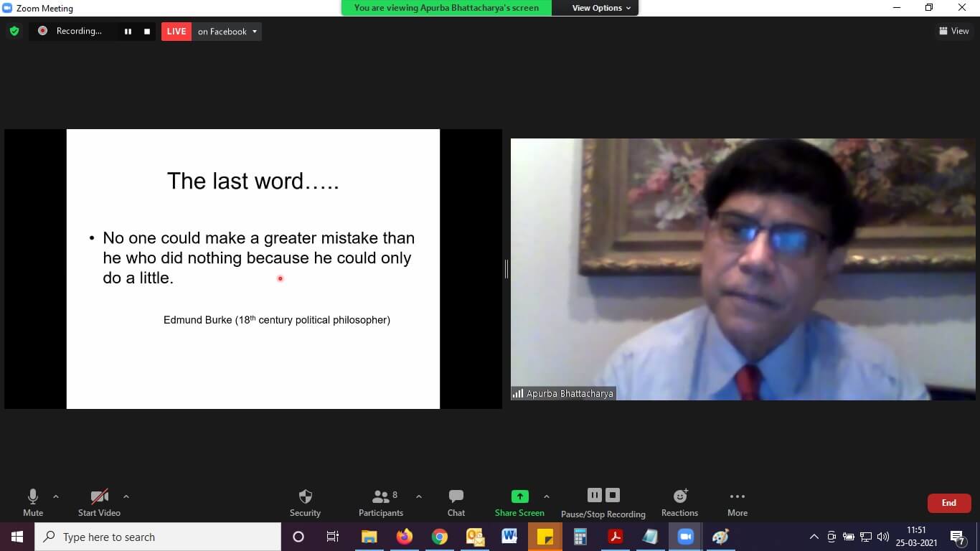This screenshot has height=551, width=980.
Task: Expand audio options arrow beside Mute
Action: pos(56,496)
